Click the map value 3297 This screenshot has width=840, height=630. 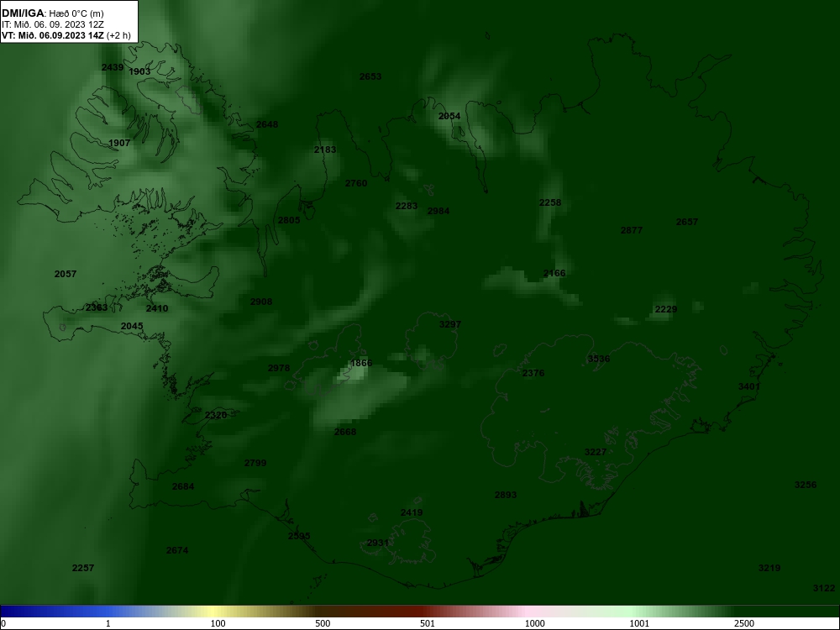coord(450,324)
